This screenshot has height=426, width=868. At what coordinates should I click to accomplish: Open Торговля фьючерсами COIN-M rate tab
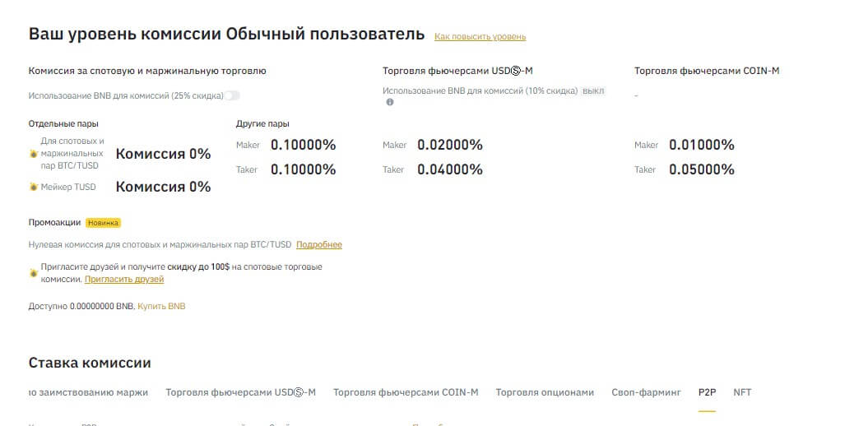[x=406, y=392]
